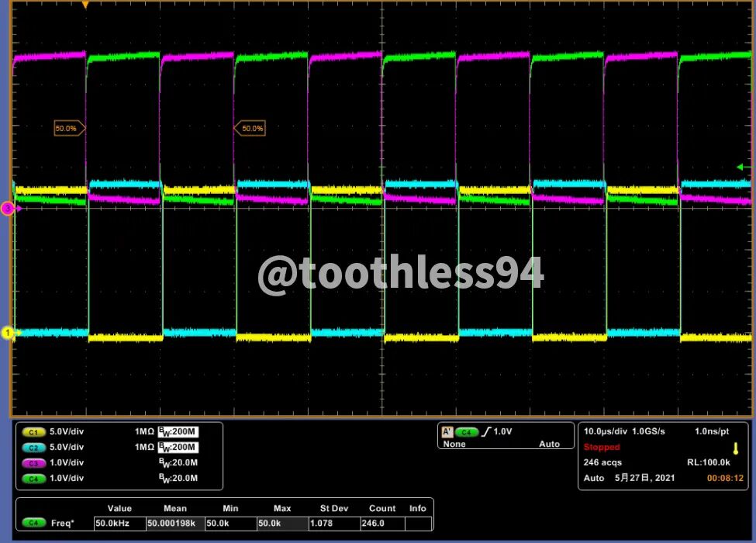The height and width of the screenshot is (543, 756).
Task: Click the C3 1.0V/div scale value
Action: (x=67, y=462)
